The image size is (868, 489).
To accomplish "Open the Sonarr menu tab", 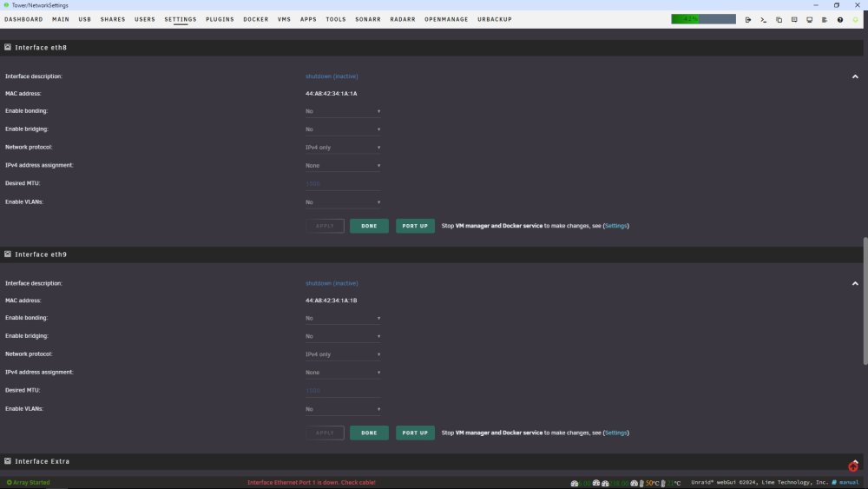I will (x=368, y=19).
